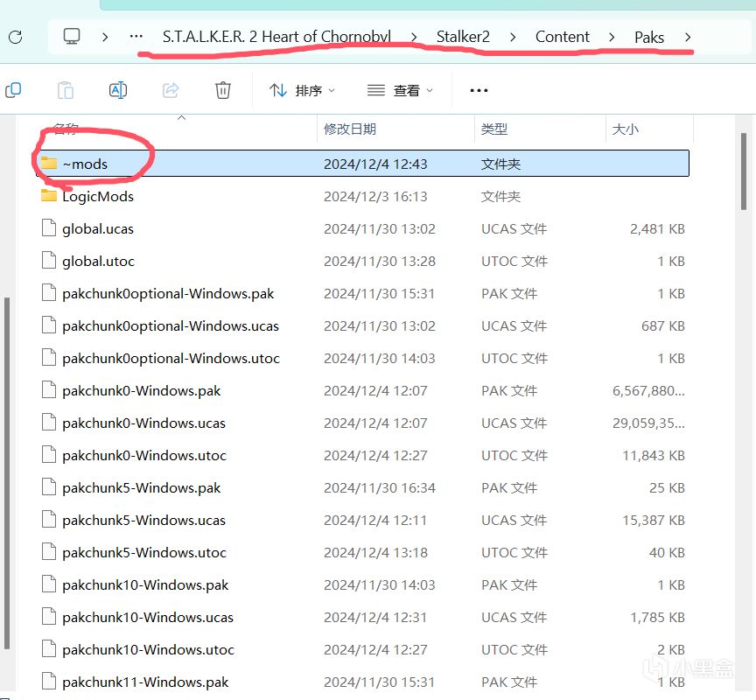
Task: Click the Delete trash can icon
Action: click(223, 90)
